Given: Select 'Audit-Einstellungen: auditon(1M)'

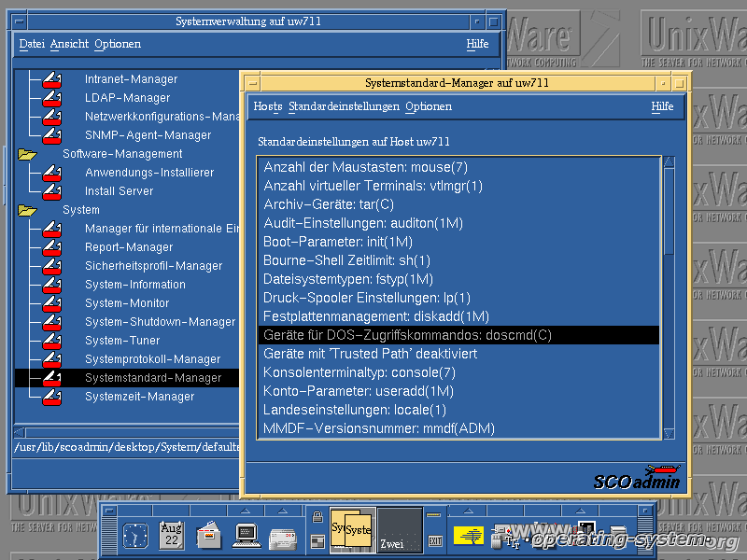Looking at the screenshot, I should click(458, 223).
